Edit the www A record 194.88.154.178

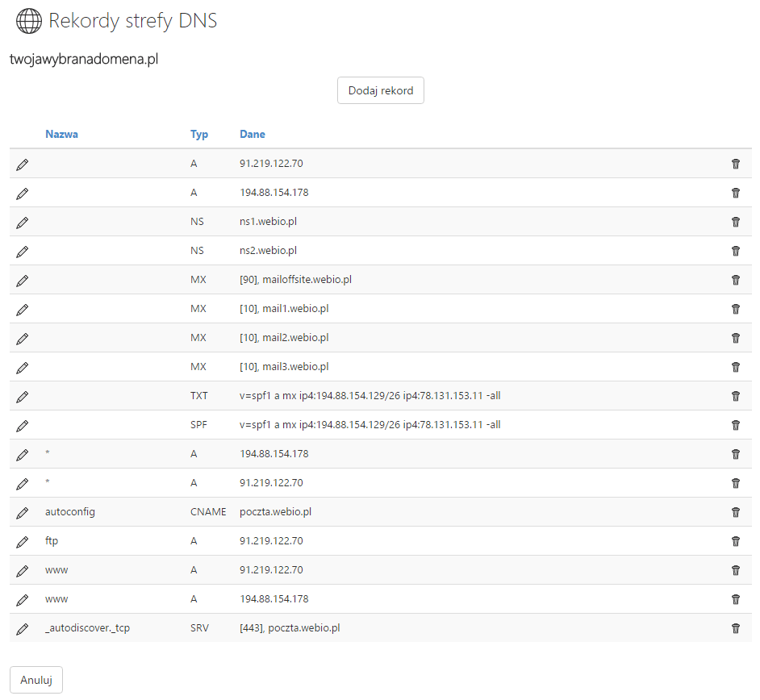pos(23,600)
